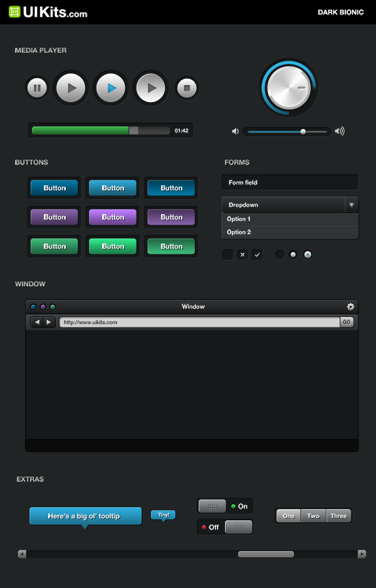The width and height of the screenshot is (376, 588).
Task: Select the radio button with gray dot
Action: click(293, 255)
